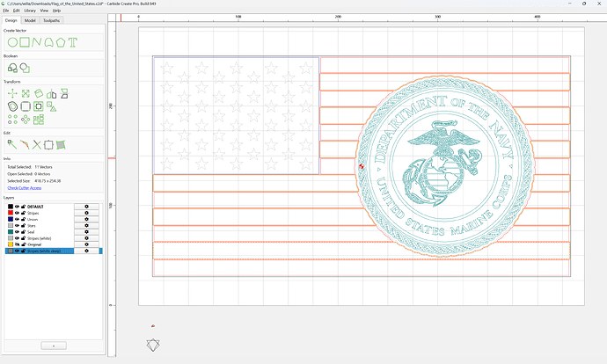This screenshot has width=607, height=364.
Task: Toggle visibility of the Stripes layer
Action: 17,213
